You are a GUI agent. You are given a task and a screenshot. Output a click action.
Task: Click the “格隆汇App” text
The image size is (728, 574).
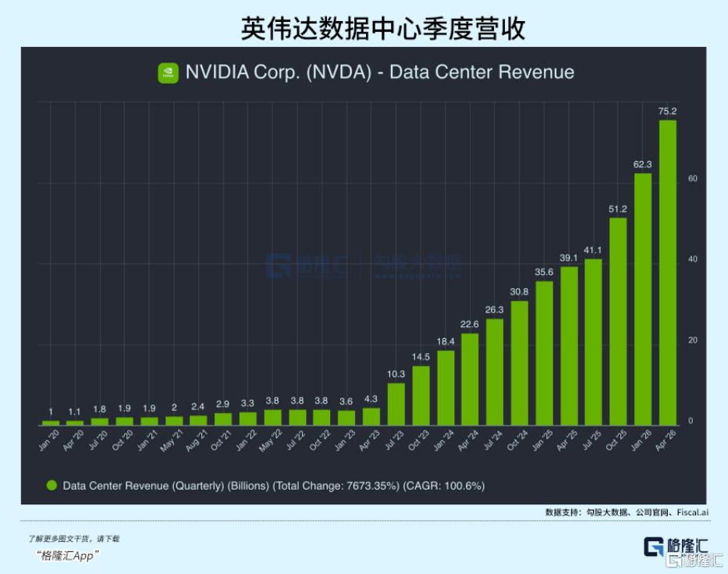tap(68, 555)
